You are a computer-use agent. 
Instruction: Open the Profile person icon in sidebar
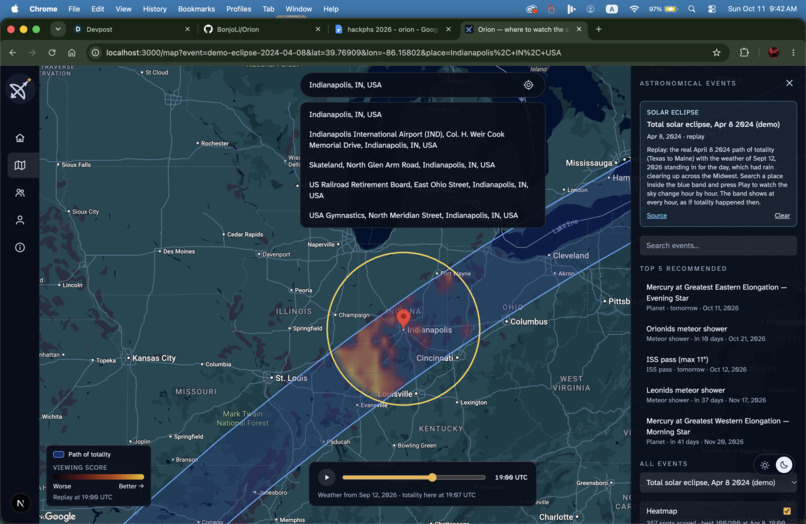click(20, 220)
